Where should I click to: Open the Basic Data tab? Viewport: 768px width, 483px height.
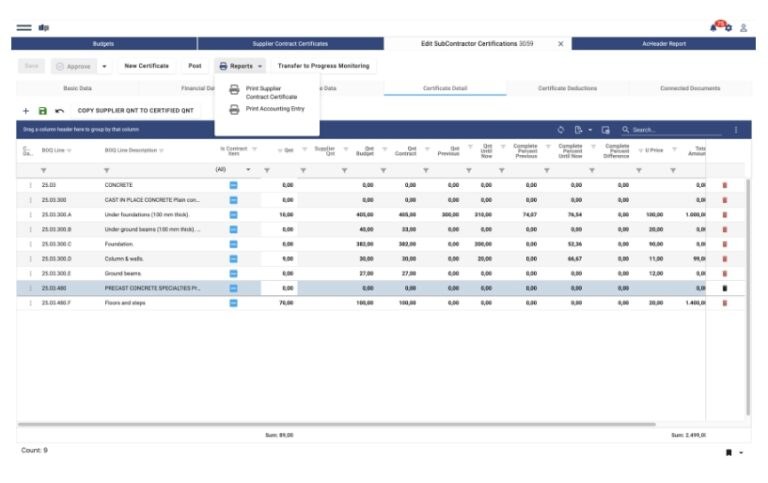click(77, 88)
